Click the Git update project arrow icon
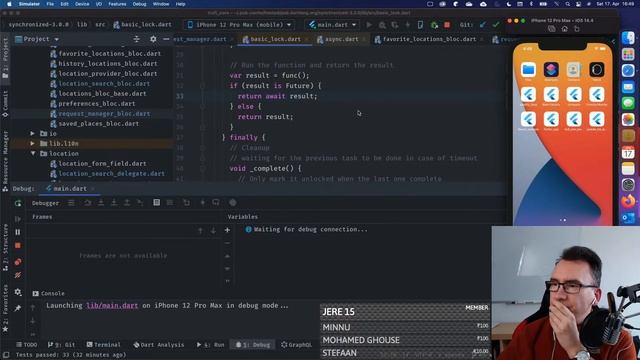The width and height of the screenshot is (640, 360). (x=483, y=25)
